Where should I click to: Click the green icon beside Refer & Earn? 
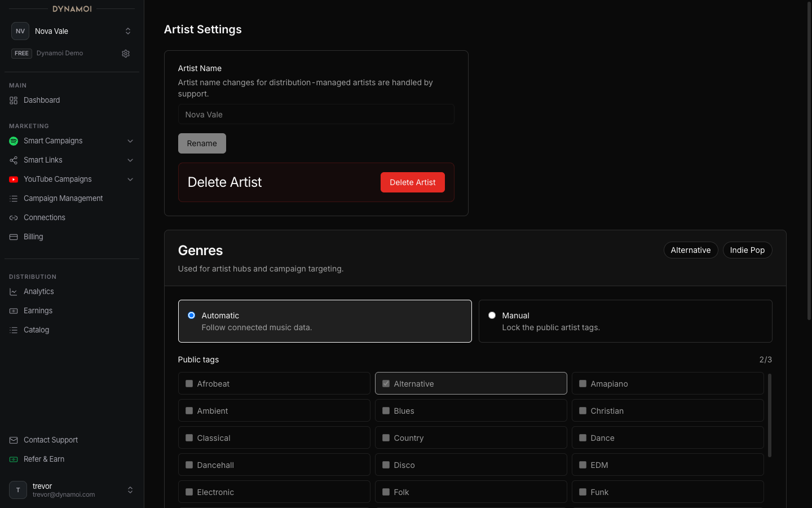[14, 459]
